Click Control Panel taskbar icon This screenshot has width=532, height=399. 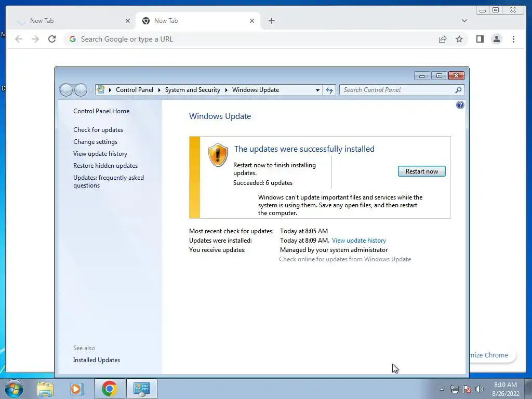pyautogui.click(x=141, y=389)
